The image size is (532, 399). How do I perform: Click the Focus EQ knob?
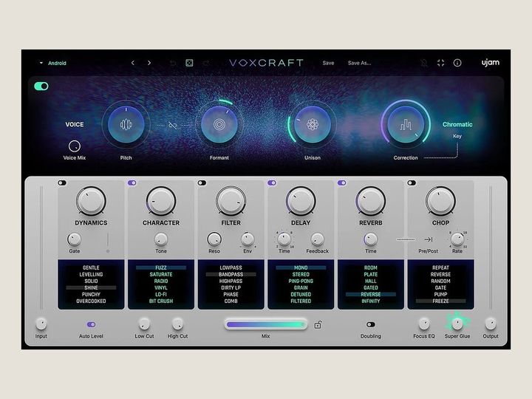[x=424, y=324]
